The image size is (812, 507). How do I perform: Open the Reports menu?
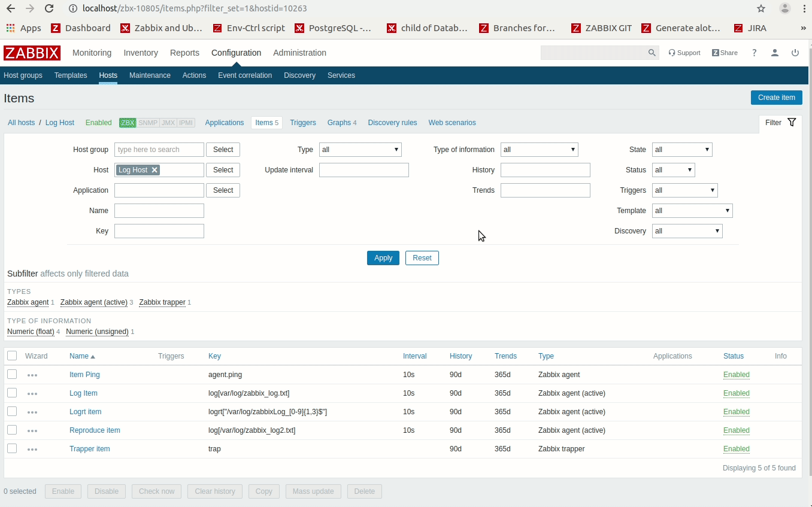[x=184, y=53]
